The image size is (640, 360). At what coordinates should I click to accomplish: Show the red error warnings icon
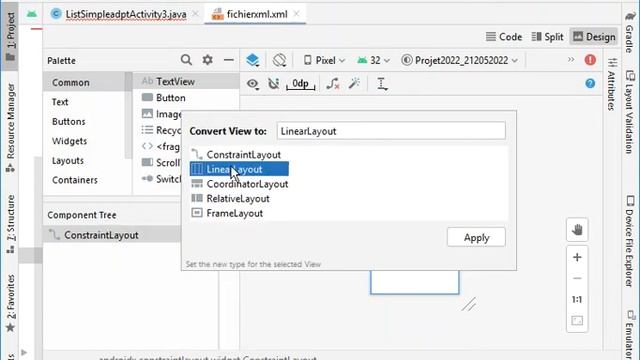(x=590, y=60)
